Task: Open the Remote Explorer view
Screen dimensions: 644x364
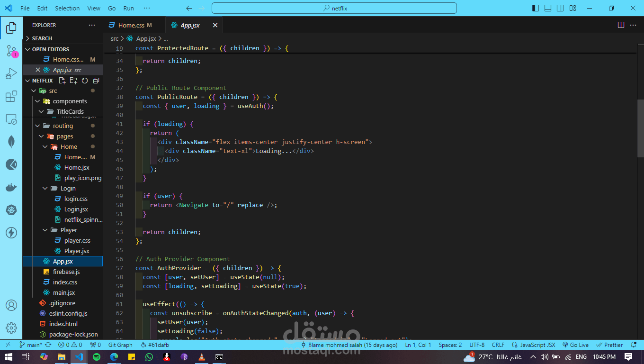Action: pos(11,119)
